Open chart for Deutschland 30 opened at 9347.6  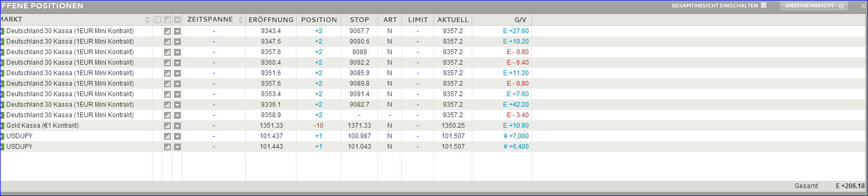(167, 42)
